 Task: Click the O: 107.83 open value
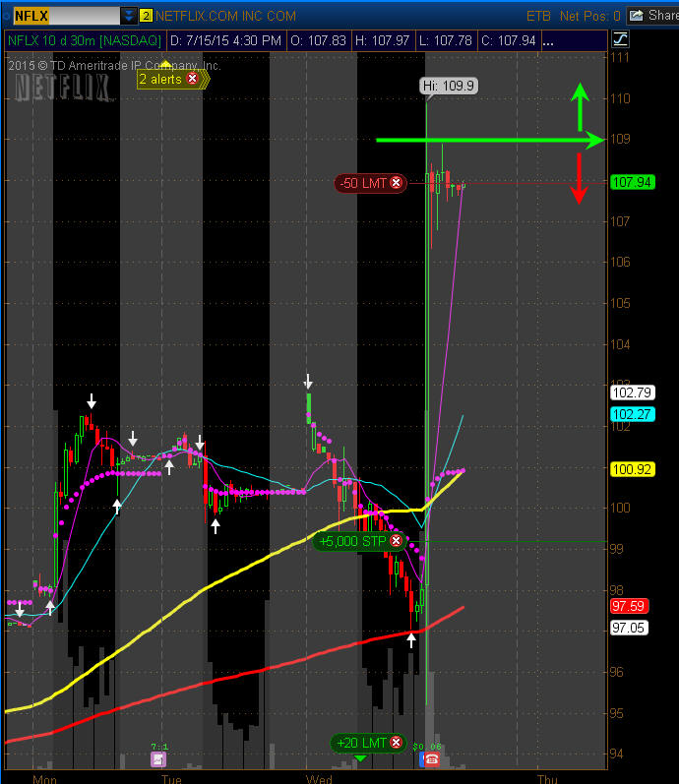point(318,40)
